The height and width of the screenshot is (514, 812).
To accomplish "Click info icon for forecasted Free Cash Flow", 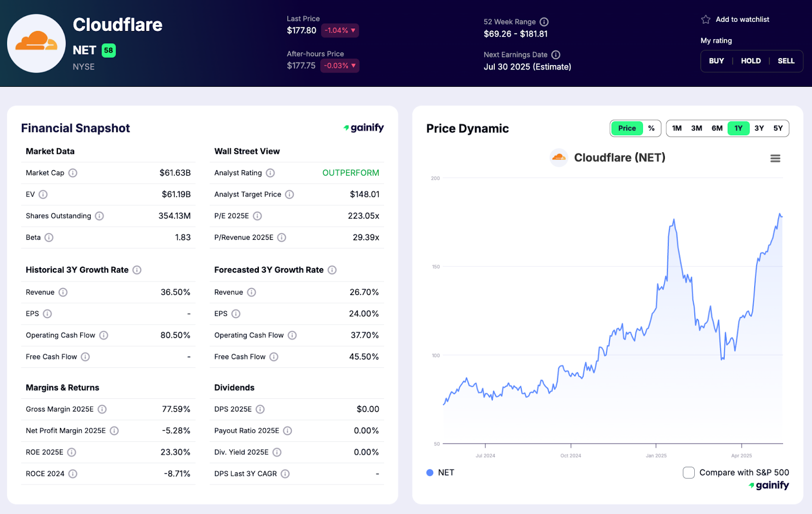I will pyautogui.click(x=274, y=357).
